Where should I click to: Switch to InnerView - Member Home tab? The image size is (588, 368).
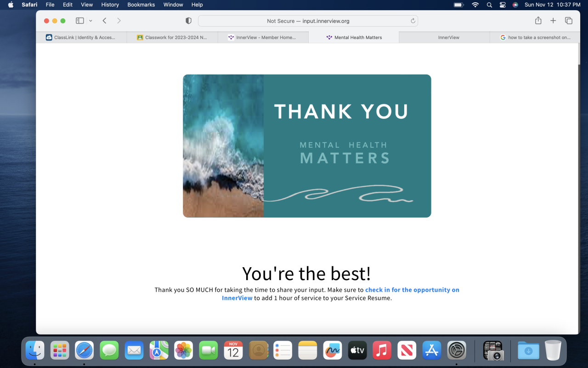263,38
